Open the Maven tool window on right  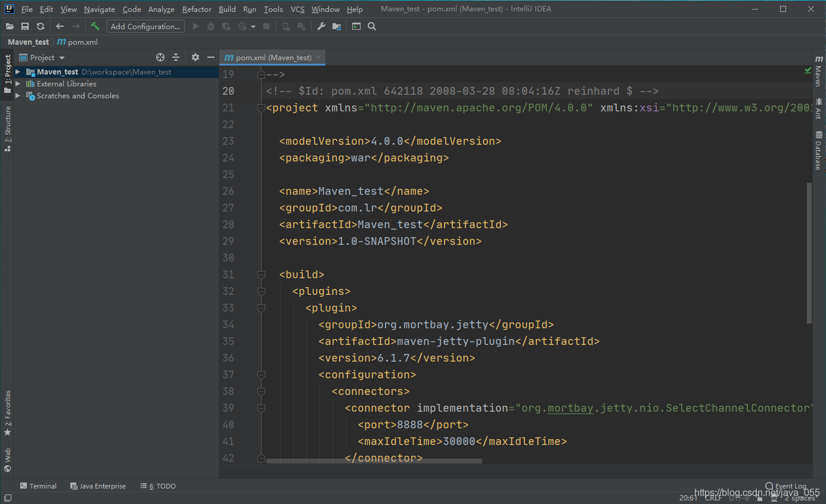pyautogui.click(x=819, y=70)
